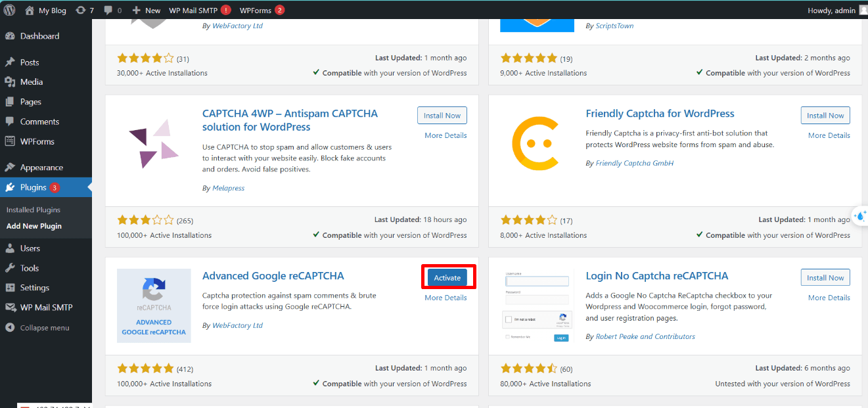Click the WordPress logo in the admin bar
The height and width of the screenshot is (408, 868).
click(9, 10)
